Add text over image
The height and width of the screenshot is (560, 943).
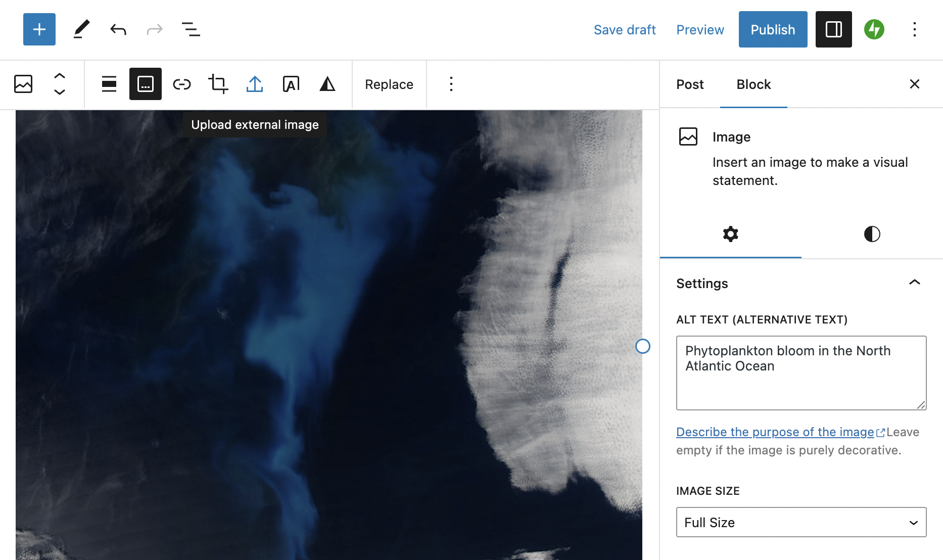[x=291, y=84]
